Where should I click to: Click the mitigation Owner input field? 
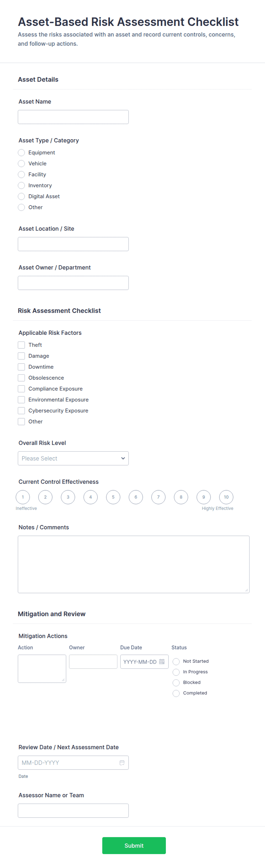click(x=93, y=661)
